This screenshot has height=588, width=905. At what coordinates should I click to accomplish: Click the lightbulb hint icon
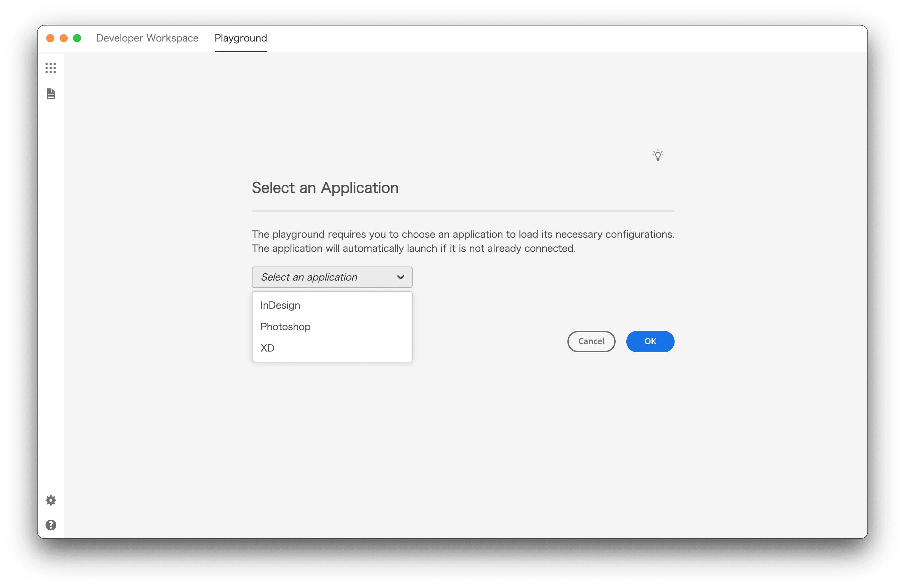(x=657, y=156)
